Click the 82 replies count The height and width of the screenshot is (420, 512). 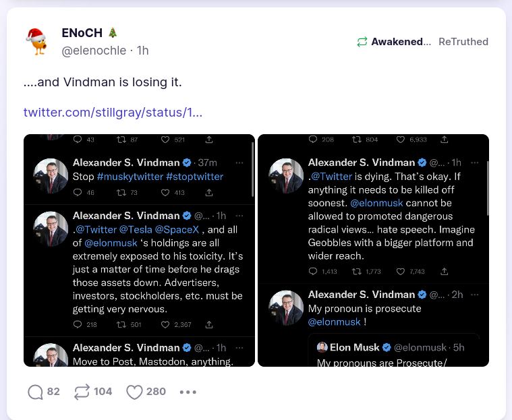coord(53,392)
